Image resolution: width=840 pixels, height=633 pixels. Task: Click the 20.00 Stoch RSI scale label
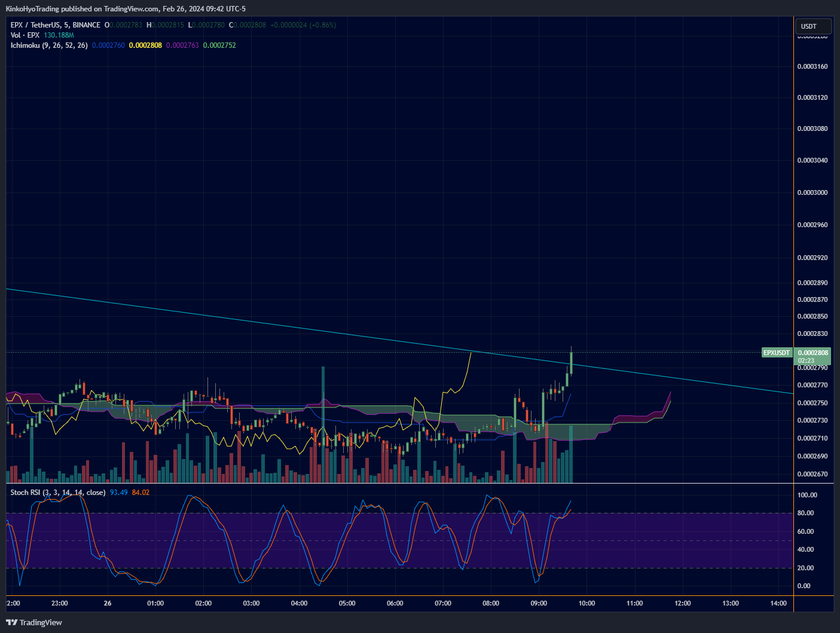pos(805,568)
